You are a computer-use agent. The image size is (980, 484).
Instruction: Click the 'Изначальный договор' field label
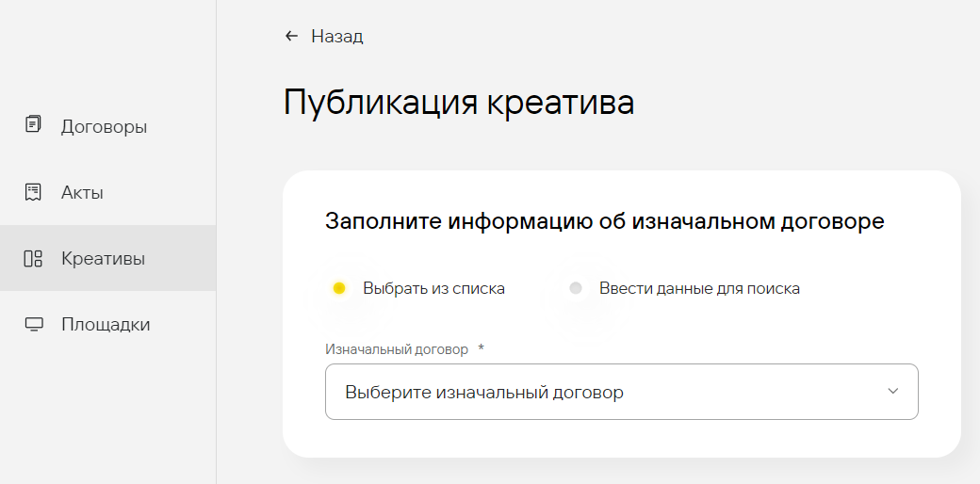point(396,349)
